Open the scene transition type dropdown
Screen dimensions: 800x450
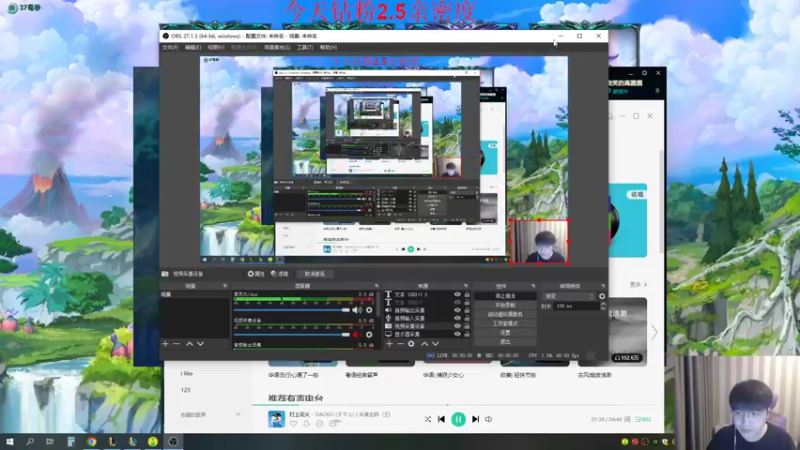(x=569, y=296)
